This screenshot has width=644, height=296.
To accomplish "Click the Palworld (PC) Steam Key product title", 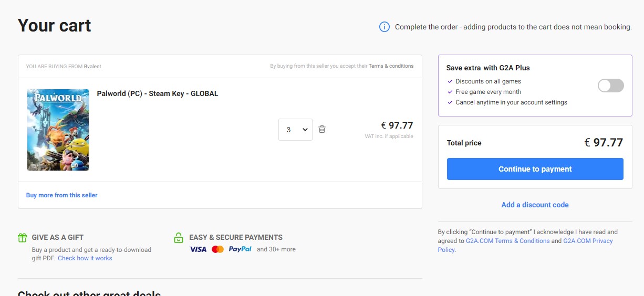I will [158, 93].
